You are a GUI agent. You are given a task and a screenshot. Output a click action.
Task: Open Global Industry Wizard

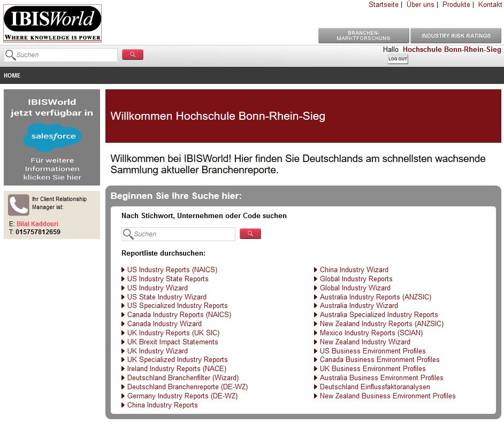[355, 288]
